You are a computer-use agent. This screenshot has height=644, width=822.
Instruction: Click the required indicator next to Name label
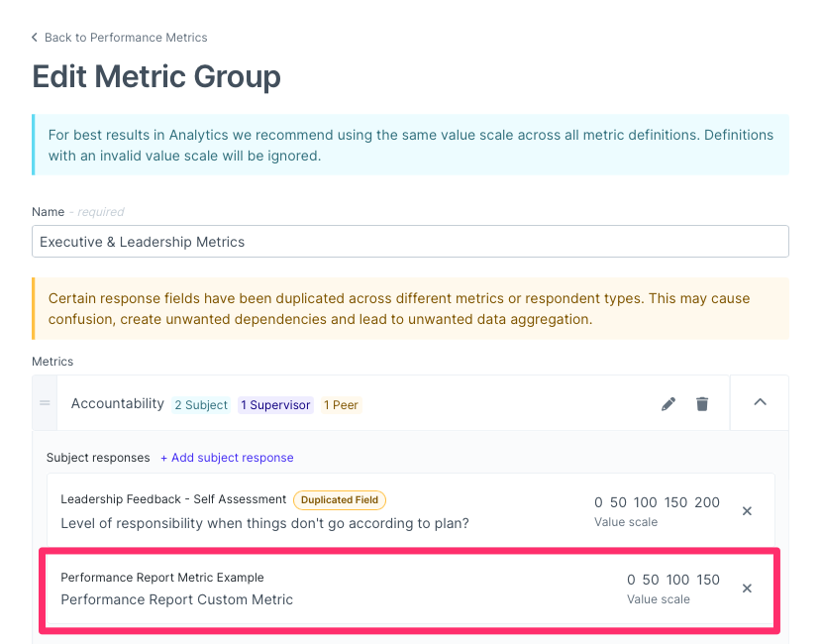click(97, 212)
